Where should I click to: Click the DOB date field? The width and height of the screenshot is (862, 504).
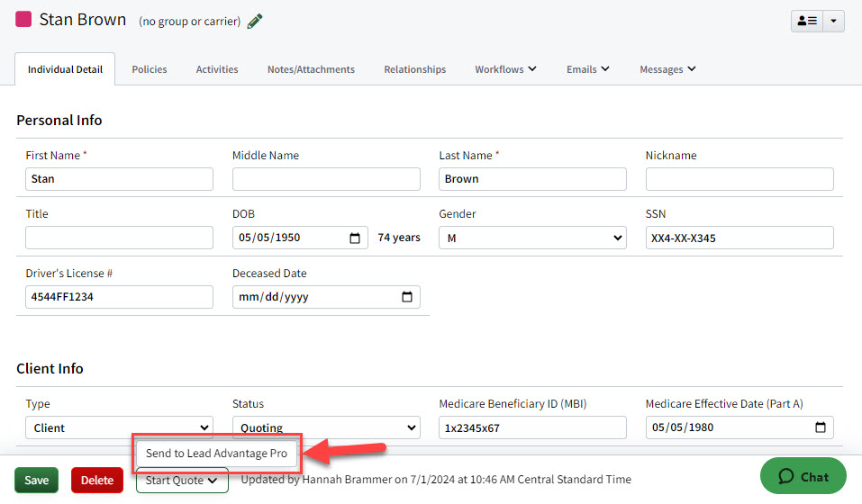pyautogui.click(x=300, y=238)
